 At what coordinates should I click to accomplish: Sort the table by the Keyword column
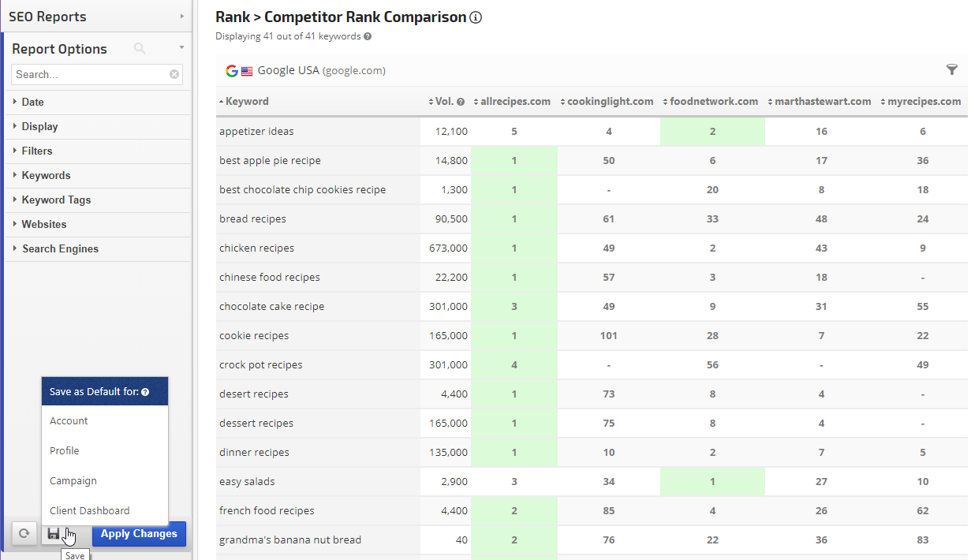coord(247,101)
